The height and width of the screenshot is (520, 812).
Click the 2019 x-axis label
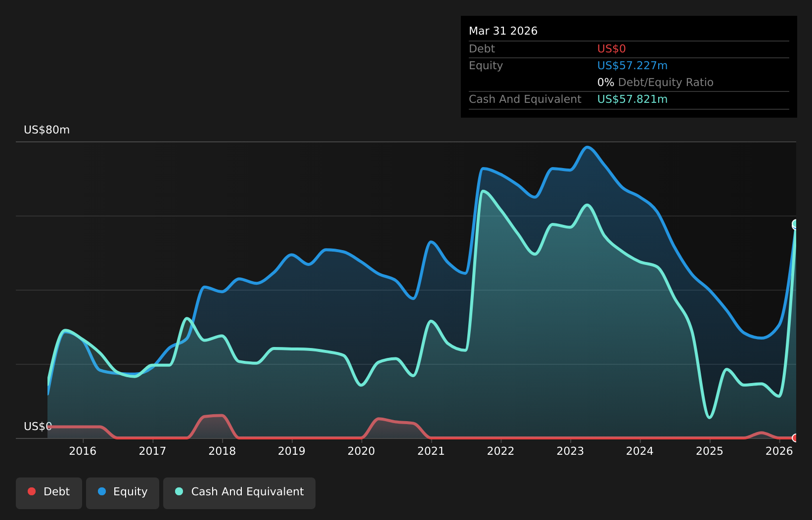(x=292, y=451)
